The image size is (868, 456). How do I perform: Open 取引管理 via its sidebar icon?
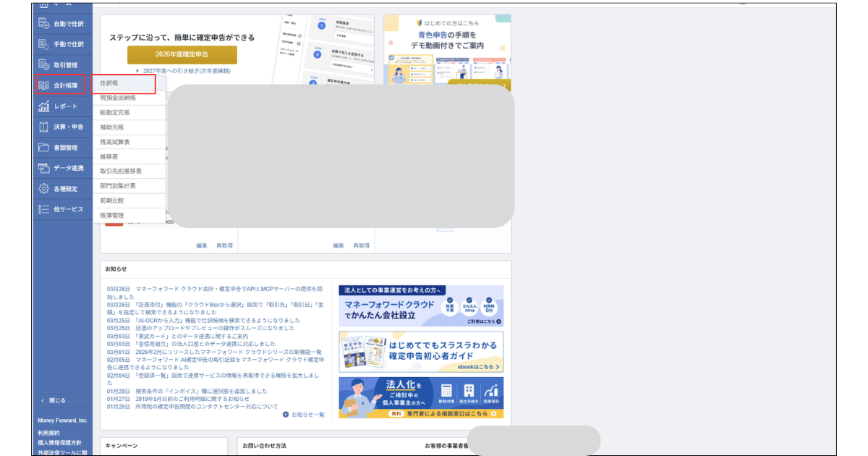(43, 65)
